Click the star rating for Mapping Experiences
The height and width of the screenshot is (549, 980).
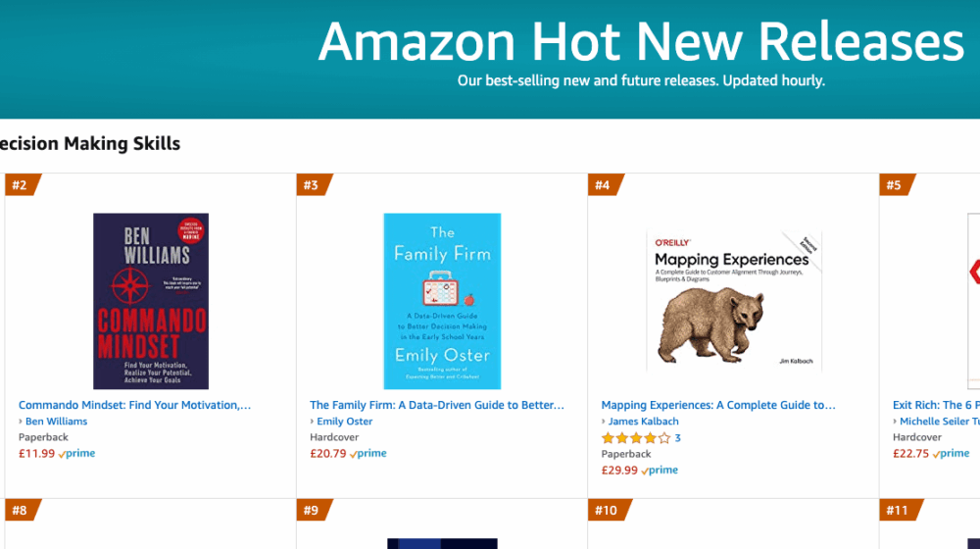pyautogui.click(x=635, y=438)
